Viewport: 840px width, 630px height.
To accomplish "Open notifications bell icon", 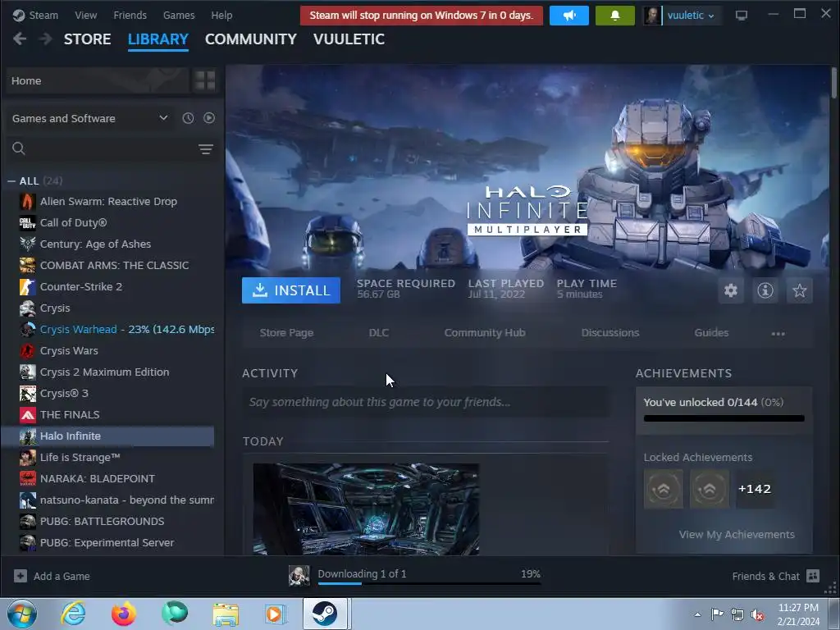I will click(x=615, y=16).
